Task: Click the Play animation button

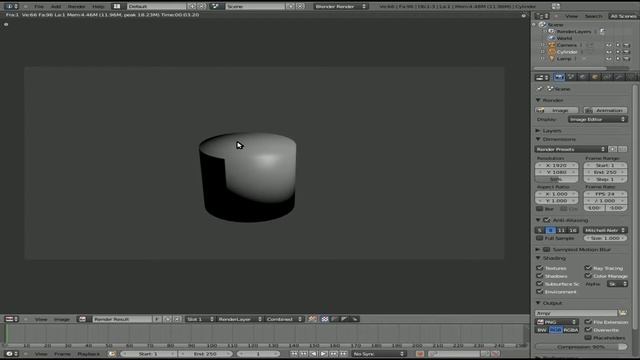Action: (x=324, y=354)
